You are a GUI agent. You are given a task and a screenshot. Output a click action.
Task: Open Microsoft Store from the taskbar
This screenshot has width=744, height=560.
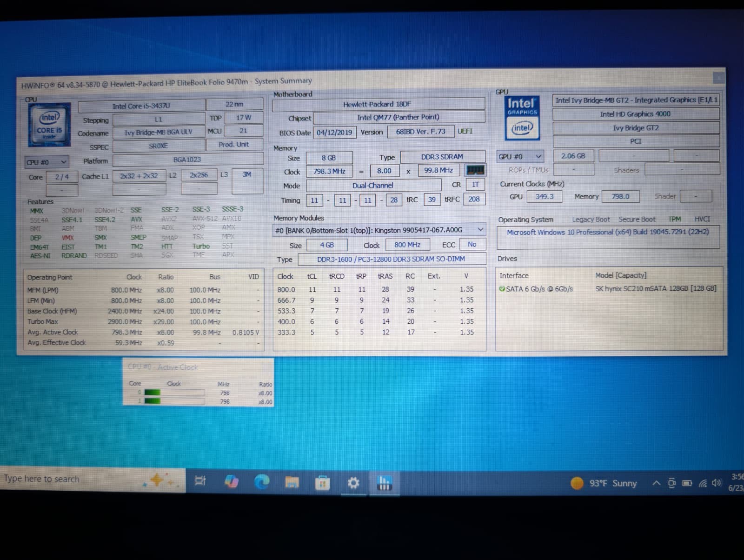tap(322, 483)
